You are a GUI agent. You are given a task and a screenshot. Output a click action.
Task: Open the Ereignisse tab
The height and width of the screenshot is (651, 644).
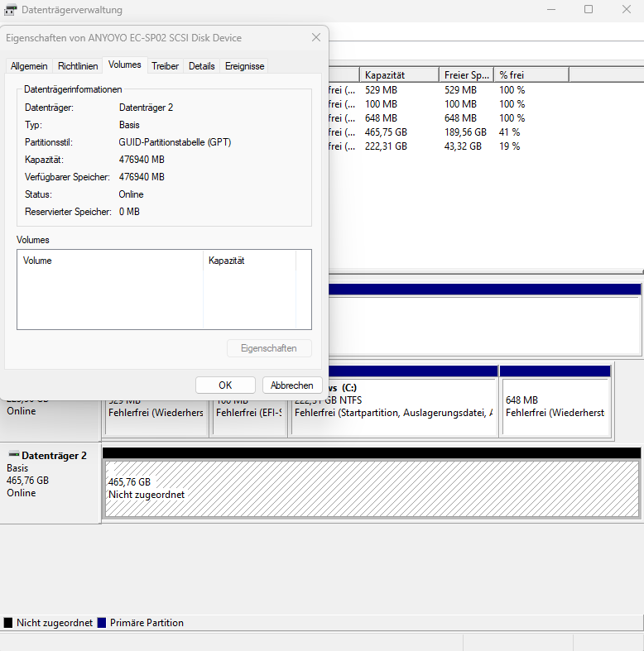[244, 66]
